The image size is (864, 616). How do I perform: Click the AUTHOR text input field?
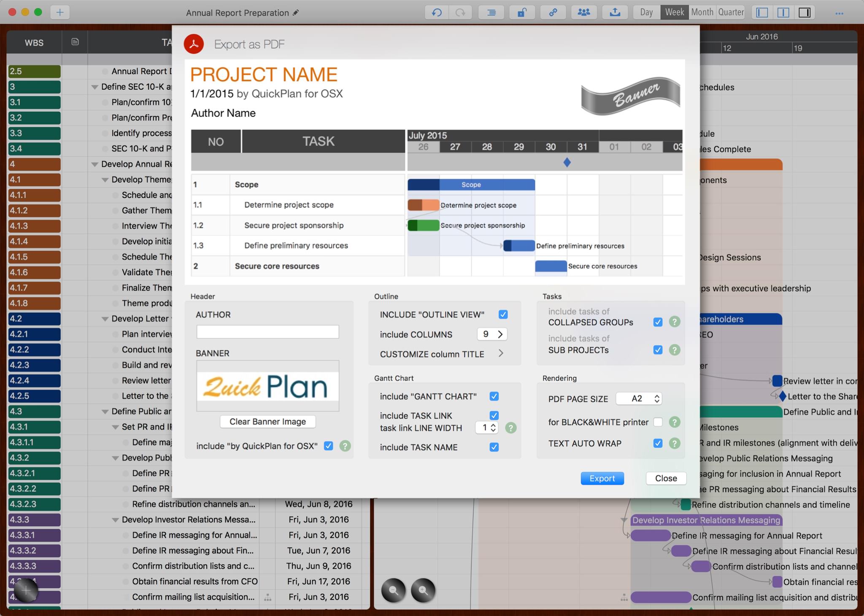[x=267, y=332]
